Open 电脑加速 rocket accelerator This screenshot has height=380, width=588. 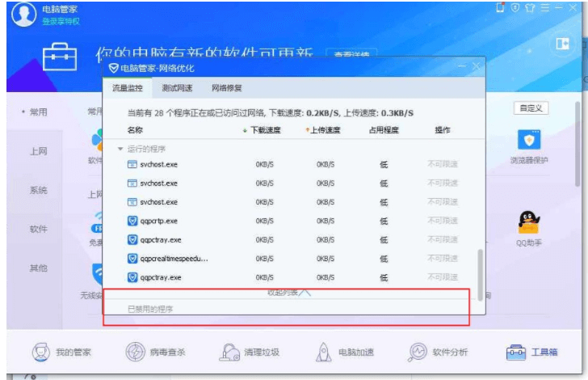[344, 353]
